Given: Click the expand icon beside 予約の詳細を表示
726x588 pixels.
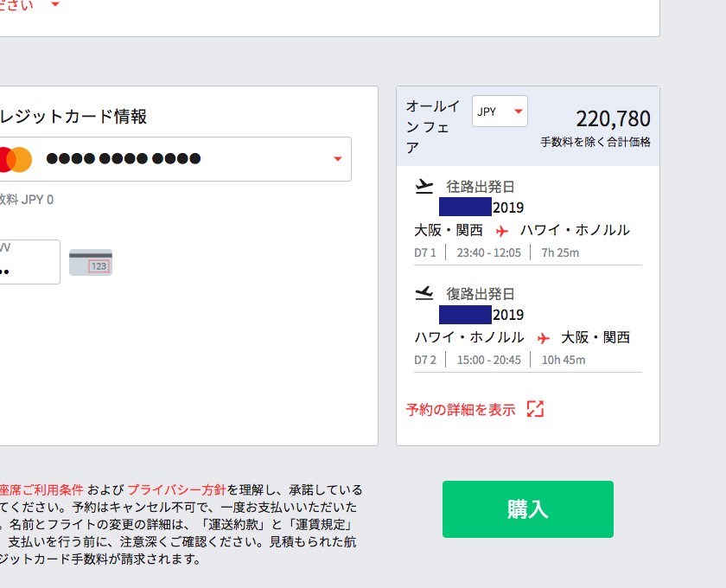Looking at the screenshot, I should pos(535,409).
